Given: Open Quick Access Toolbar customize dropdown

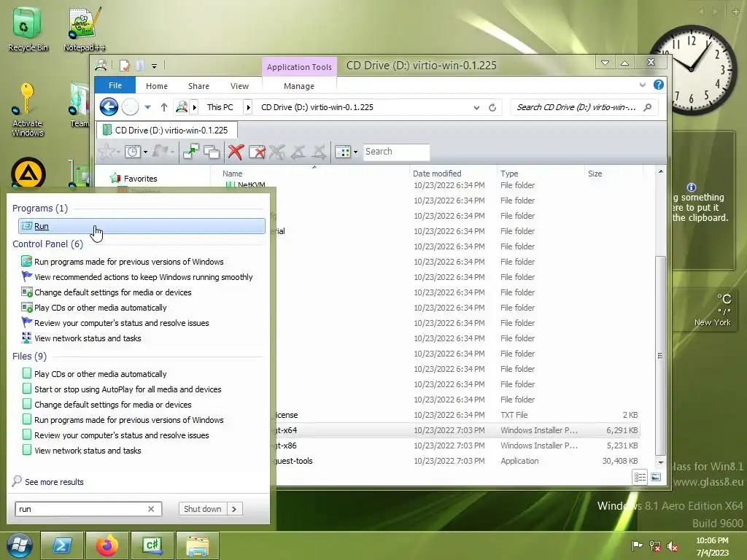Looking at the screenshot, I should [x=155, y=66].
